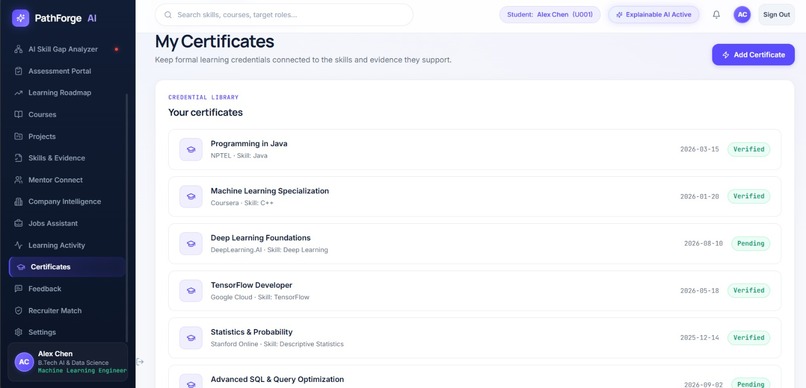This screenshot has height=388, width=806.
Task: Click the Company Intelligence building icon
Action: pyautogui.click(x=19, y=201)
